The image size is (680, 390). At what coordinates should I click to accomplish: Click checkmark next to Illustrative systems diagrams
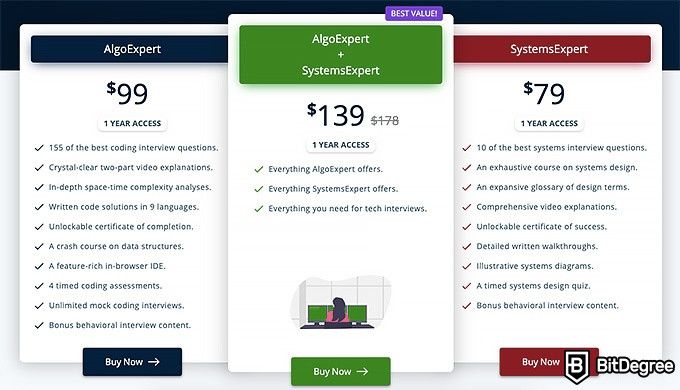[x=467, y=266]
